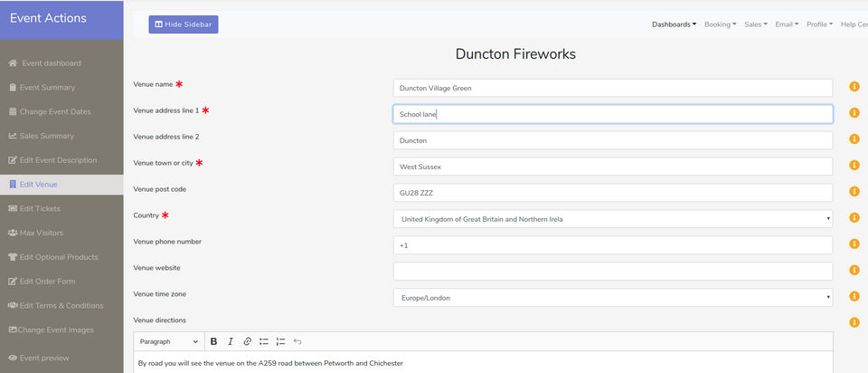Open the Dashboards menu
This screenshot has width=868, height=373.
pos(674,24)
